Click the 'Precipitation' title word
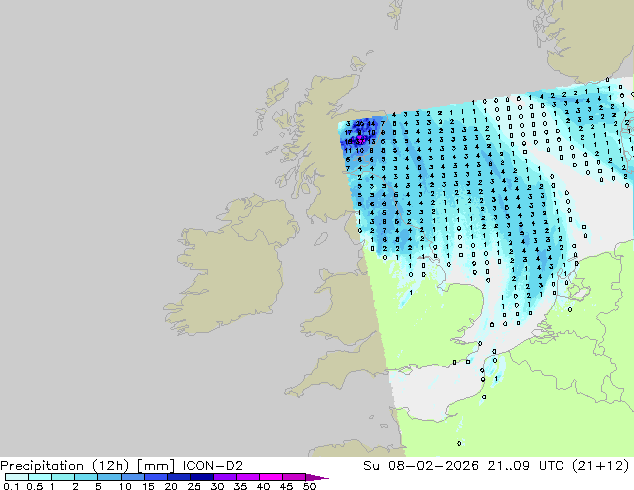 tap(42, 466)
